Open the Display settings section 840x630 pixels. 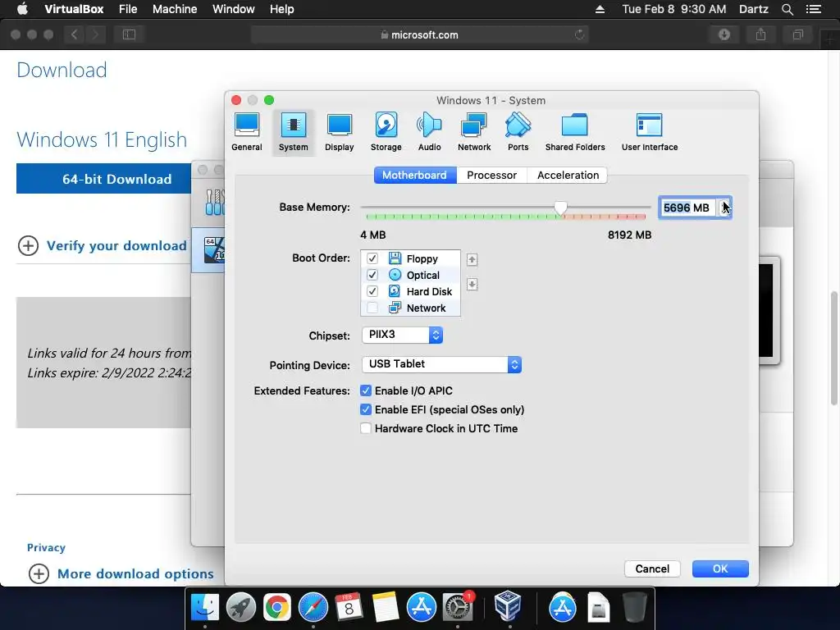click(x=339, y=132)
